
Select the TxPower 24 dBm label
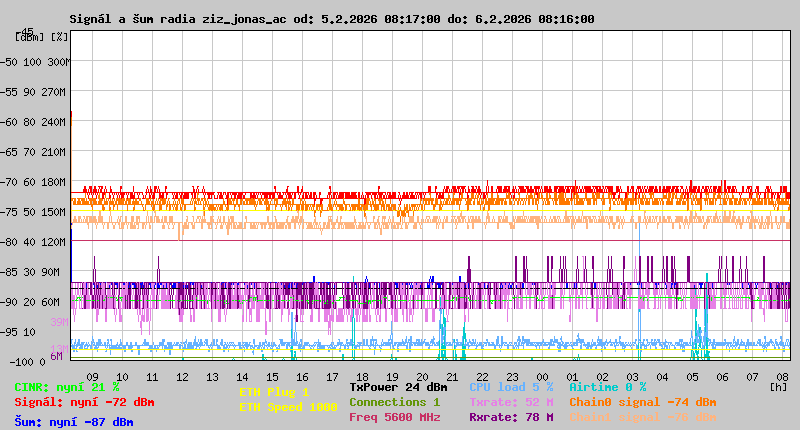pos(398,387)
